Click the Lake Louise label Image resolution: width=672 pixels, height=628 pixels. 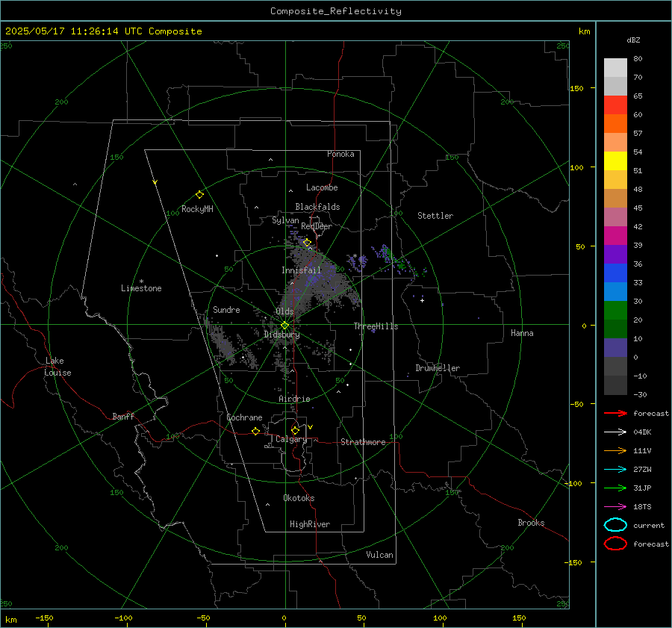point(57,367)
